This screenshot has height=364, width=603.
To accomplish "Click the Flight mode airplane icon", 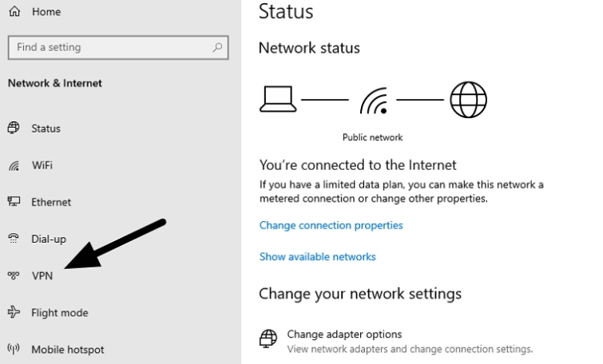I will click(14, 313).
